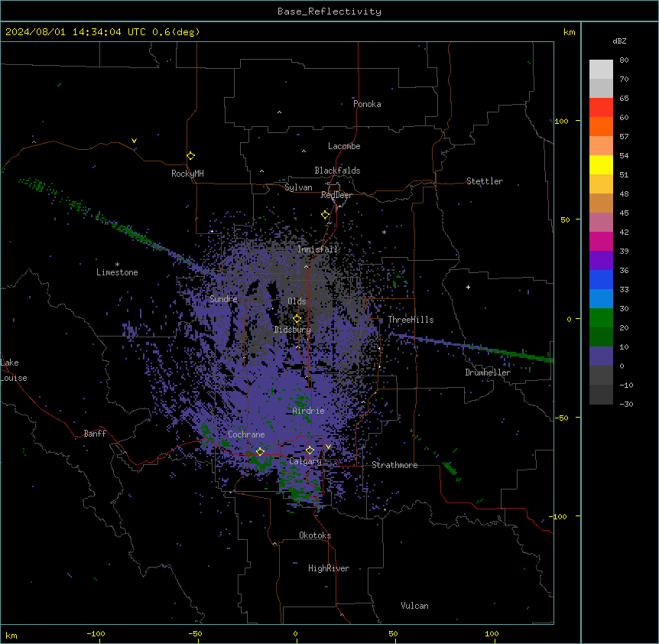The image size is (659, 644).
Task: Select the magenta swatch in the dBZ legend
Action: (601, 241)
